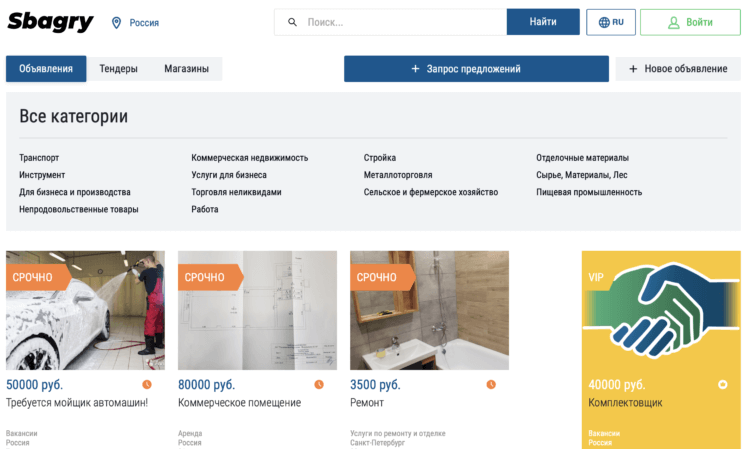750x449 pixels.
Task: Click the Все категории heading
Action: pos(74,116)
